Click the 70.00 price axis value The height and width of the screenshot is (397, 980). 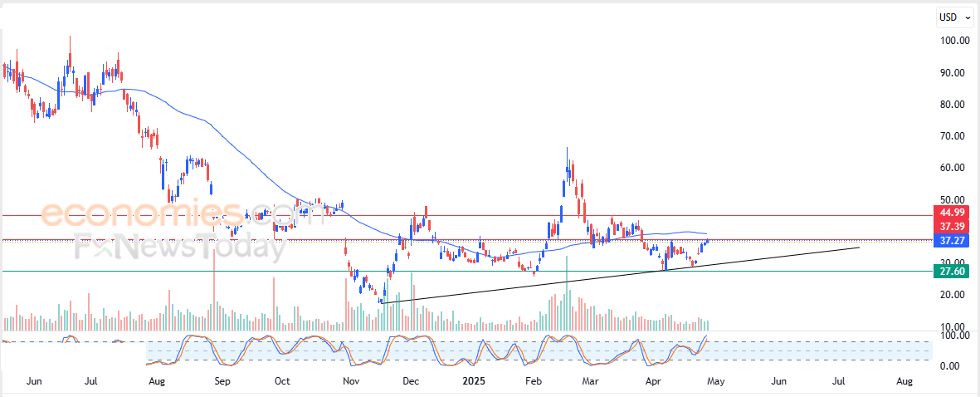coord(953,136)
